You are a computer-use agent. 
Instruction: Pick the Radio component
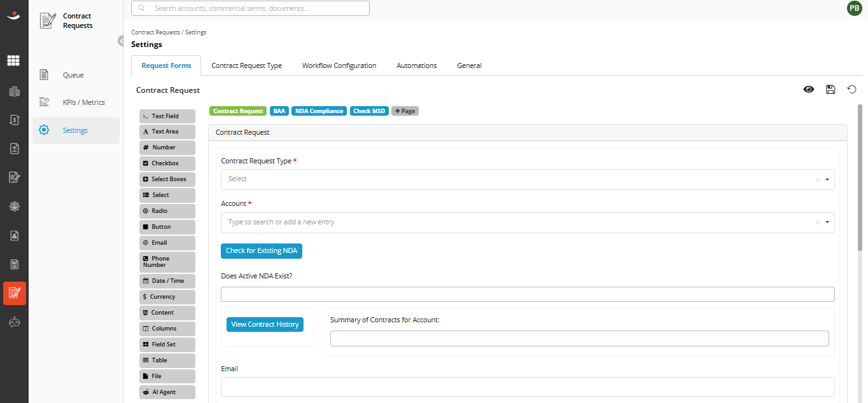tap(167, 211)
